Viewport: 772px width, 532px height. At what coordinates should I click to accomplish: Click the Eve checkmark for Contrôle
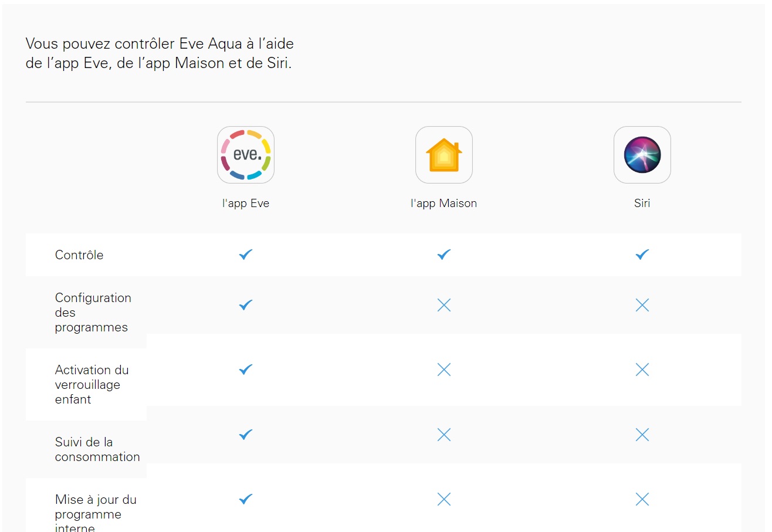(246, 255)
